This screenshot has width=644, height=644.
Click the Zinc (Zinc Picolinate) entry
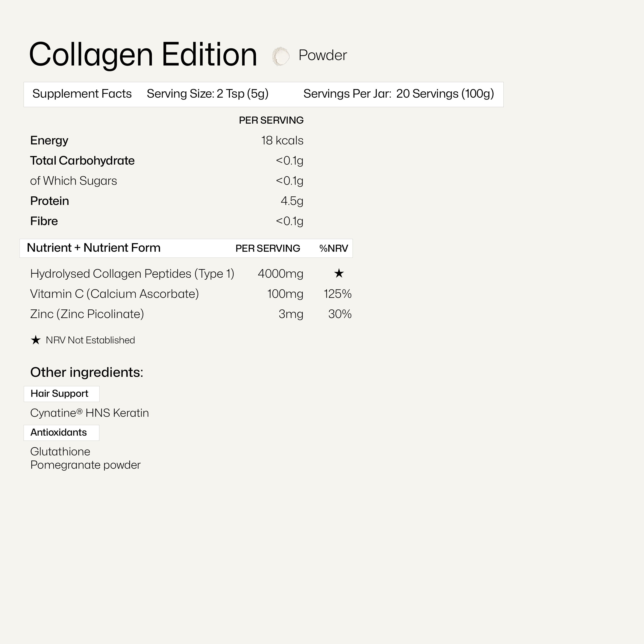click(87, 314)
